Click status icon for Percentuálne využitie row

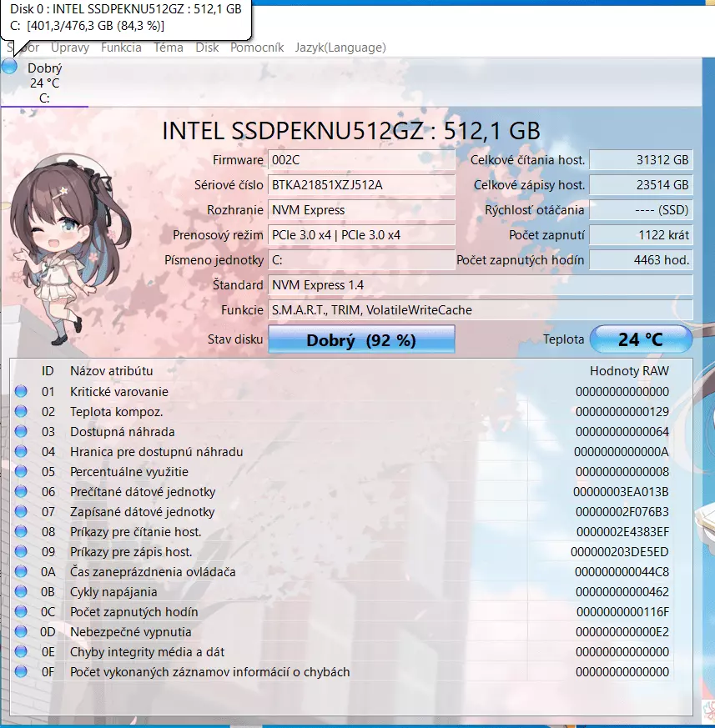[x=21, y=471]
